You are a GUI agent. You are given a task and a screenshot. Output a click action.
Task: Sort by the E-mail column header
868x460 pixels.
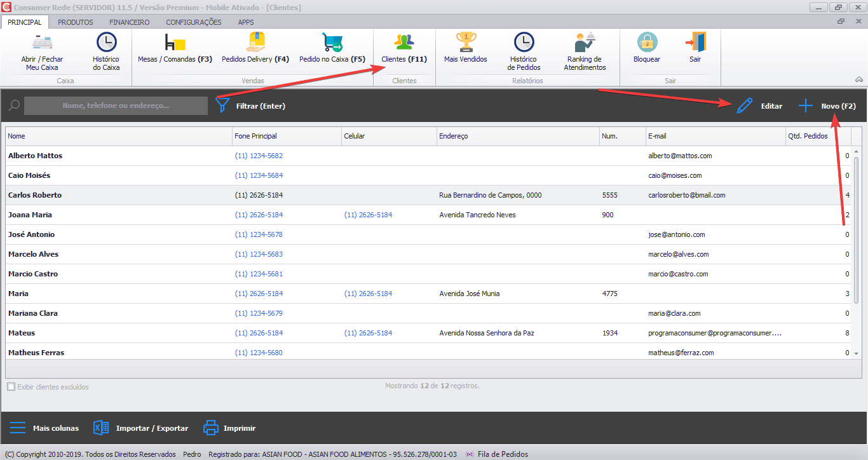tap(715, 136)
